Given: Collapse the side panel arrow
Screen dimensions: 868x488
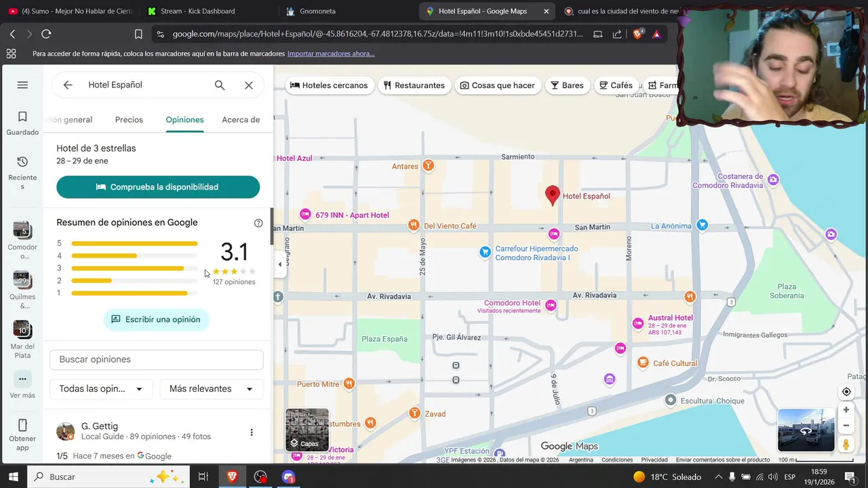Looking at the screenshot, I should point(279,264).
